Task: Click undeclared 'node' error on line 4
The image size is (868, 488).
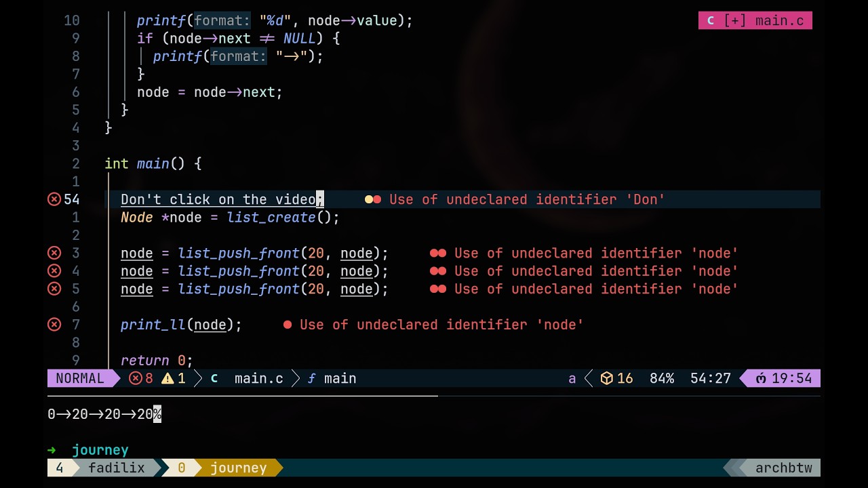Action: coord(597,271)
